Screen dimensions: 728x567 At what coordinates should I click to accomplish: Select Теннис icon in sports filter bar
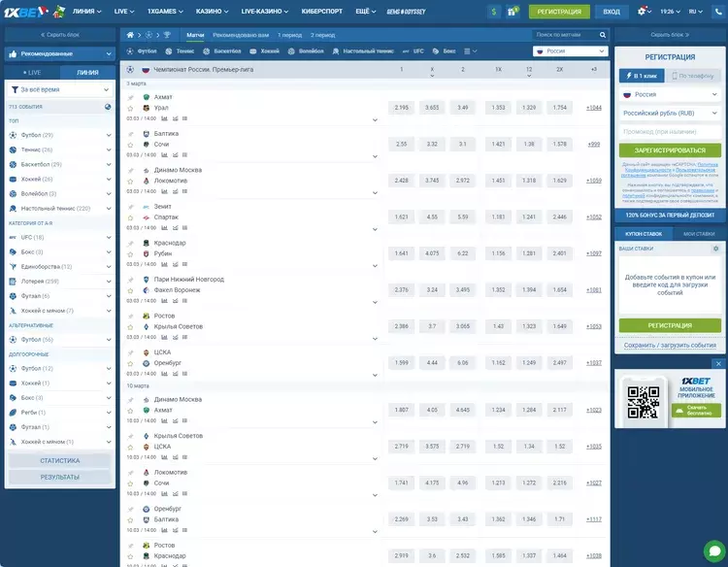point(169,51)
